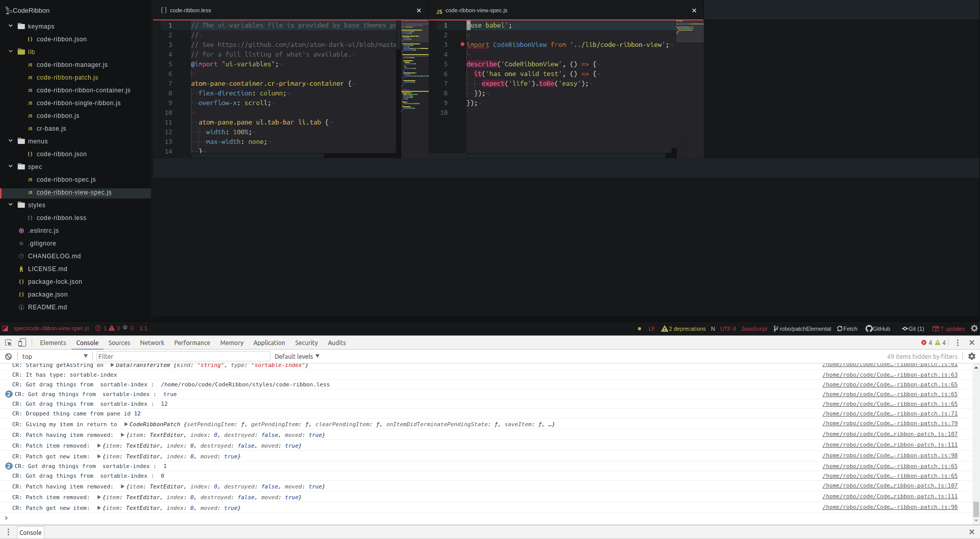The width and height of the screenshot is (980, 539).
Task: Select the code-ribbon.less editor tab
Action: [x=290, y=10]
